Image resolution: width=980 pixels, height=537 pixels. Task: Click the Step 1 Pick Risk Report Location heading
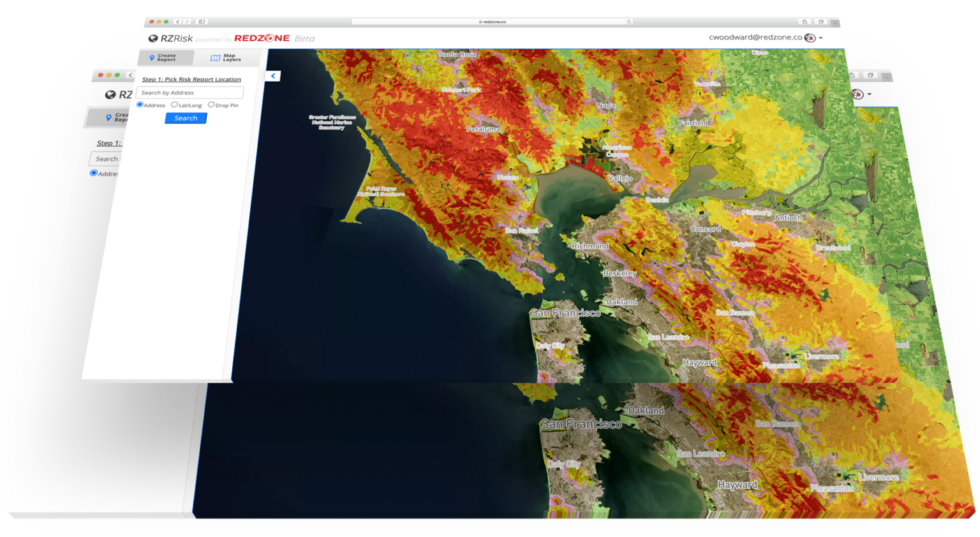pos(191,79)
